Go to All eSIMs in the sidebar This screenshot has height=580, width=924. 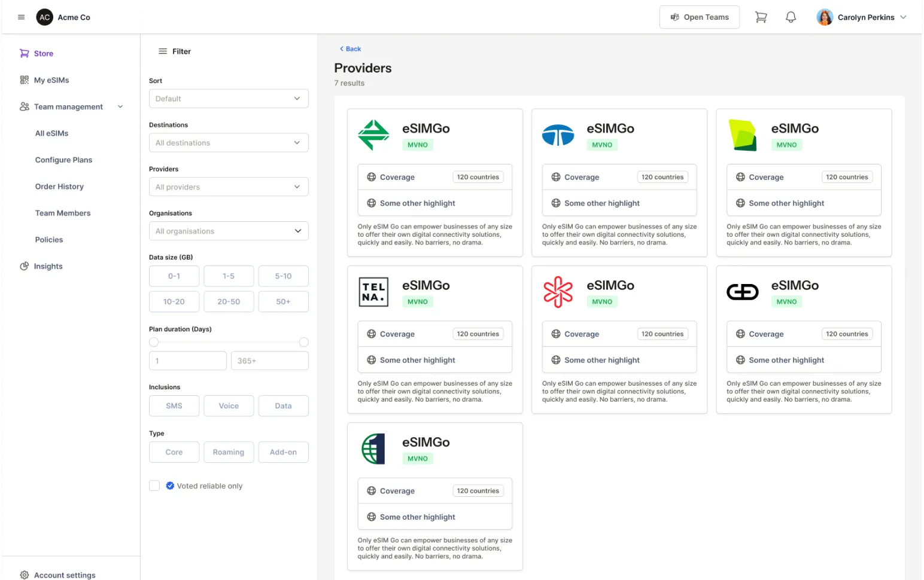pos(51,133)
